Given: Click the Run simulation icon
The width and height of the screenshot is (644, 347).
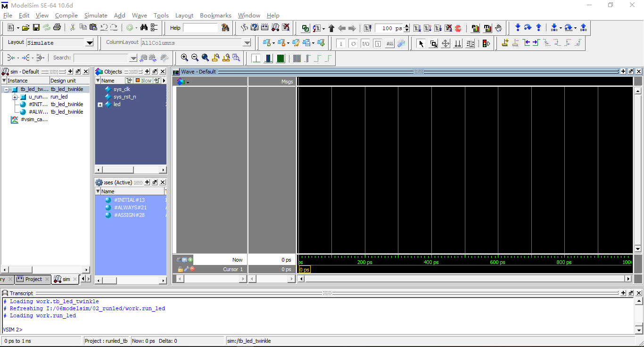Looking at the screenshot, I should click(417, 28).
